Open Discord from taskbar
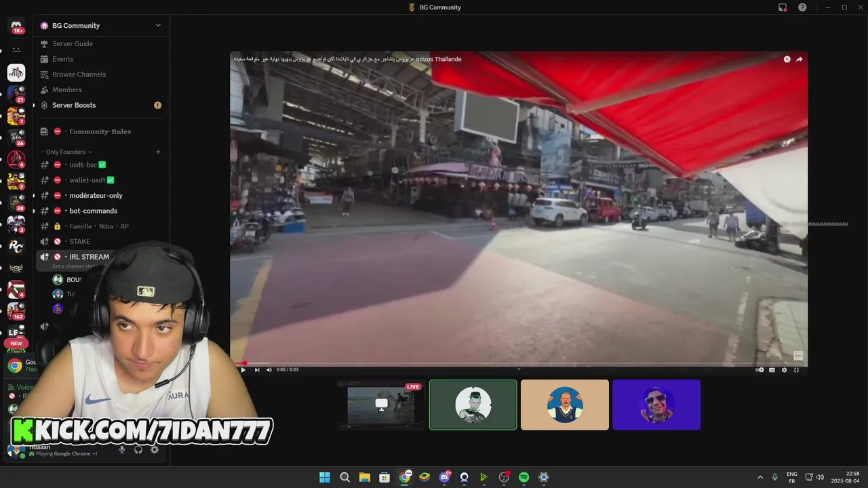868x488 pixels. (x=445, y=477)
